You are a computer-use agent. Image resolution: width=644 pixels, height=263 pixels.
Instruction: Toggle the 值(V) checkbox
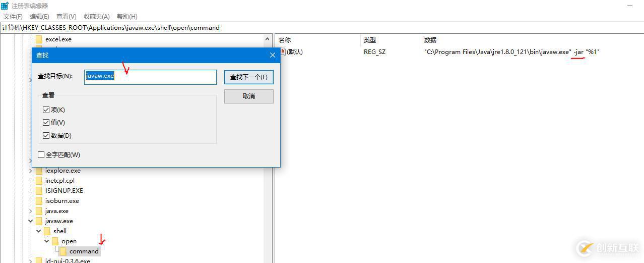[x=46, y=122]
